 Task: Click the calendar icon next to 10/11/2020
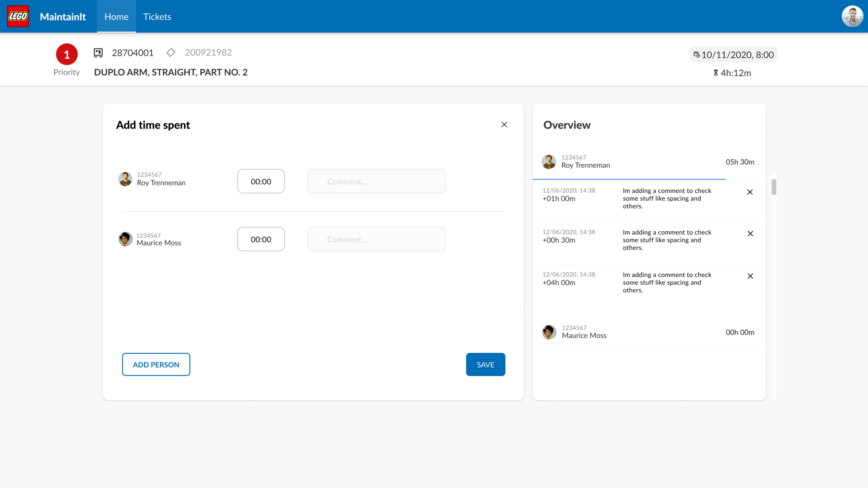click(696, 54)
